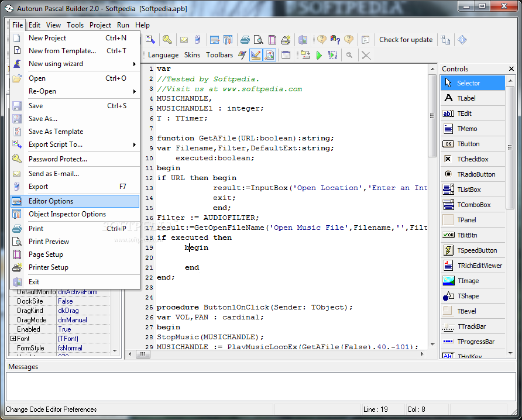Viewport: 522px width, 420px height.
Task: Toggle the preview magnifier toolbar button
Action: (269, 55)
